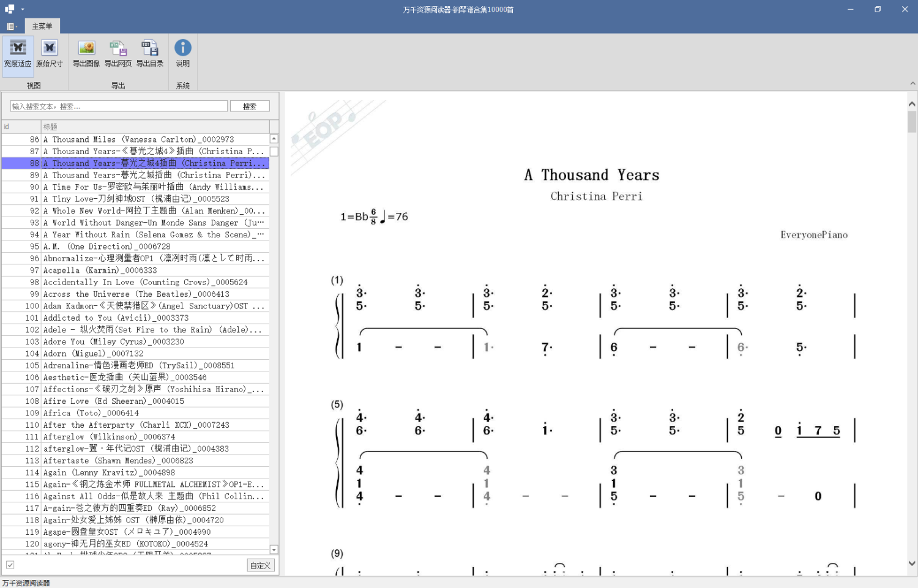The height and width of the screenshot is (588, 918).
Task: Select row 87 A Thousand Years-《暮光之城4》插曲
Action: [135, 151]
